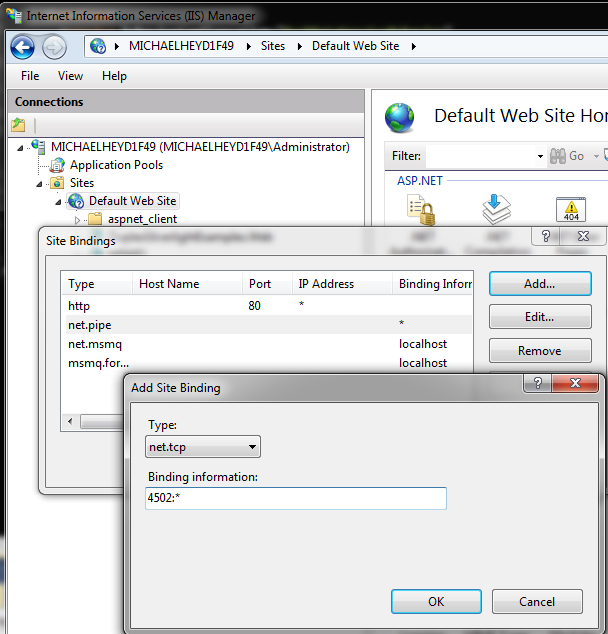Select Application Pools in Connections tree
The width and height of the screenshot is (608, 634).
tap(116, 165)
